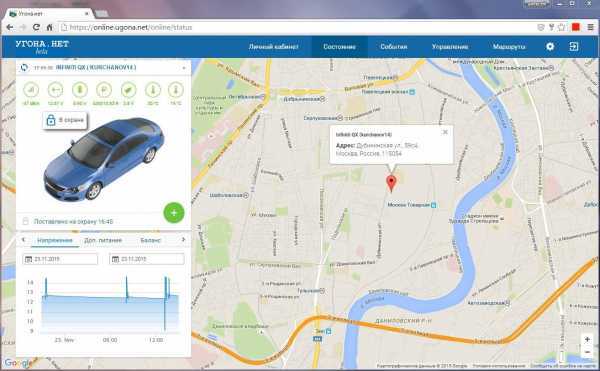Click the satellite GPS status icon

[129, 90]
